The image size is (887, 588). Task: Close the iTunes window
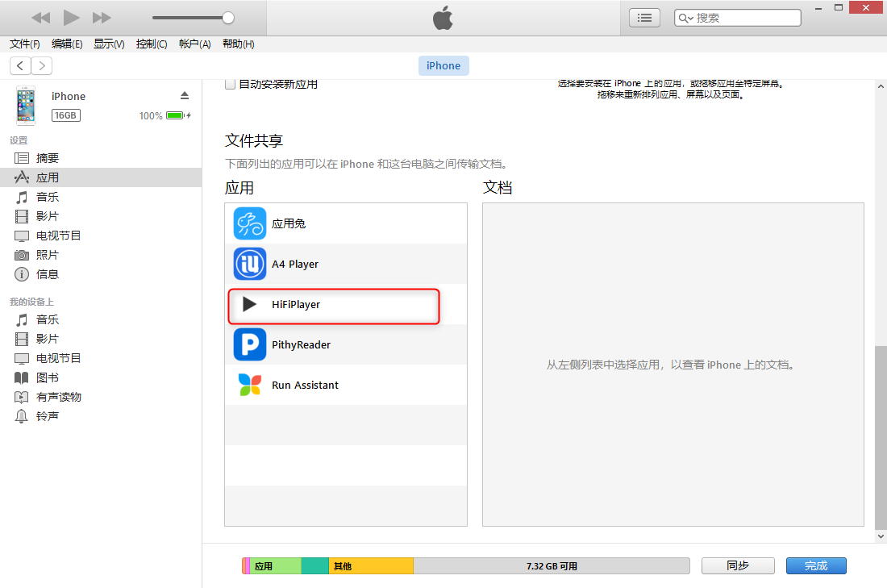pyautogui.click(x=865, y=7)
